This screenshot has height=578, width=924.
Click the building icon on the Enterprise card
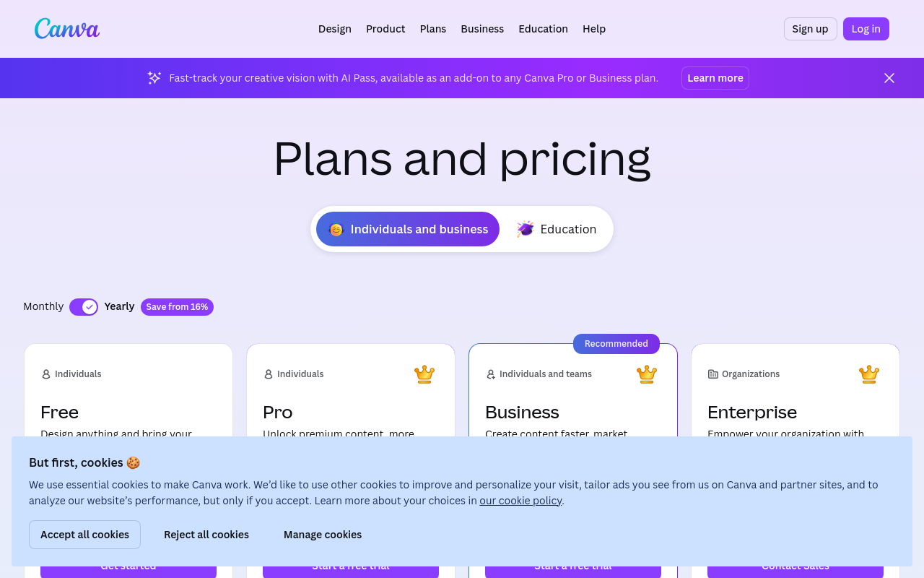pos(712,374)
